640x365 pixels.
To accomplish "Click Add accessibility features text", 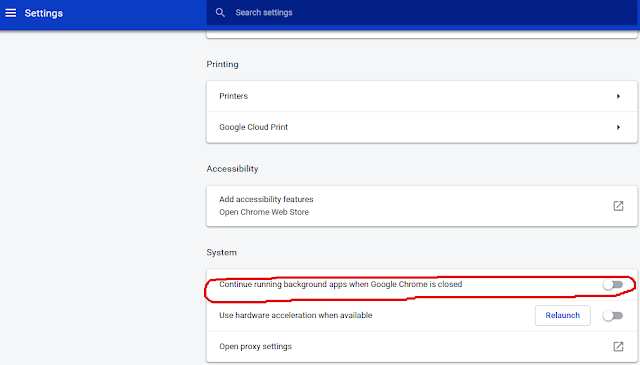I will coord(266,199).
